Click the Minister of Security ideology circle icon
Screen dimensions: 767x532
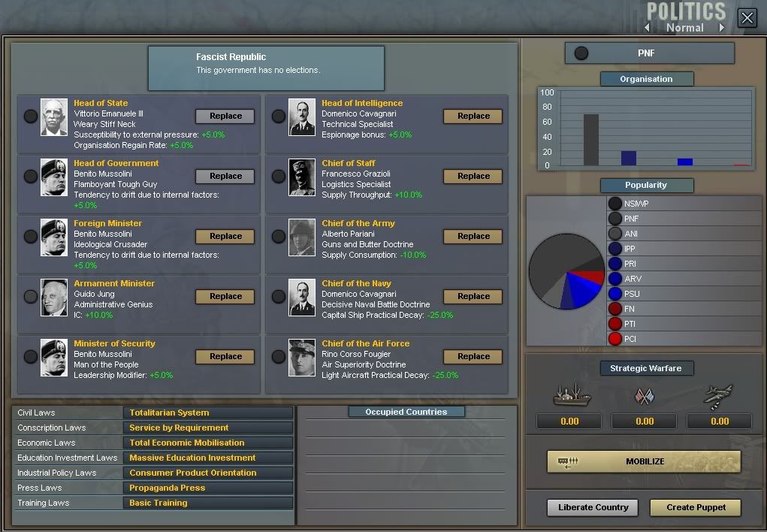click(x=31, y=356)
